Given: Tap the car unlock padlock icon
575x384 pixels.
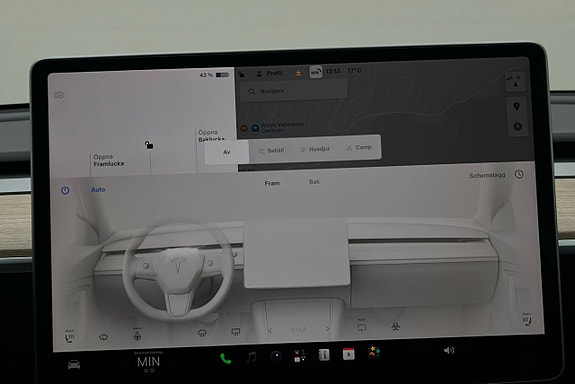Looking at the screenshot, I should (x=149, y=145).
